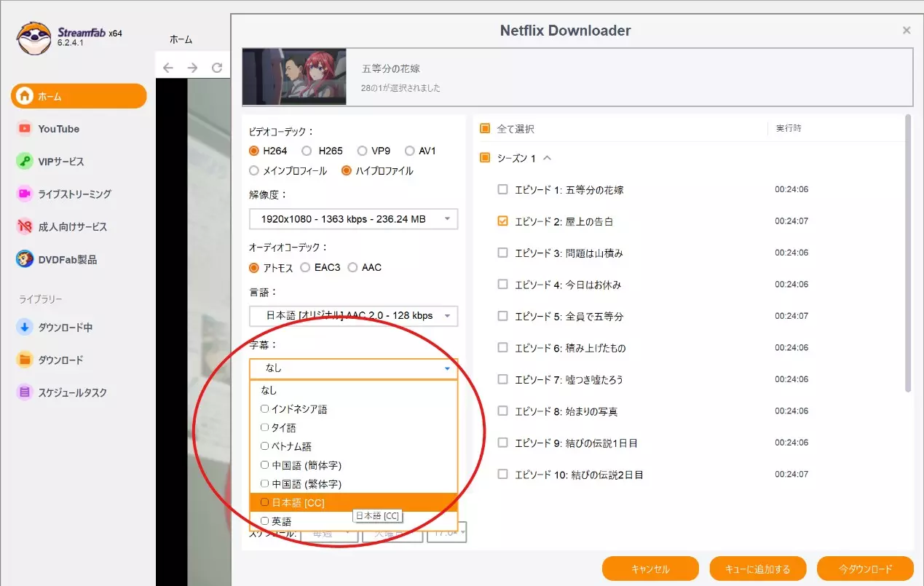
Task: Check タイ語 subtitle option
Action: [x=265, y=428]
